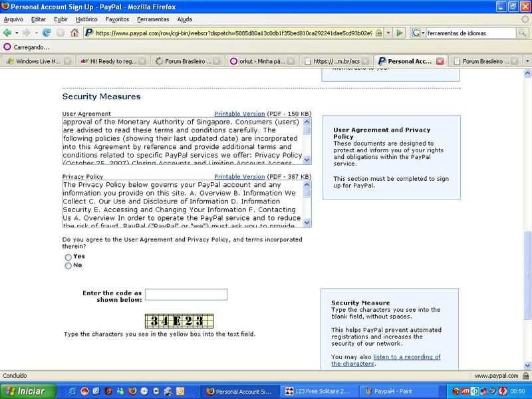This screenshot has height=399, width=532.
Task: Open the back history dropdown arrow
Action: click(x=17, y=33)
